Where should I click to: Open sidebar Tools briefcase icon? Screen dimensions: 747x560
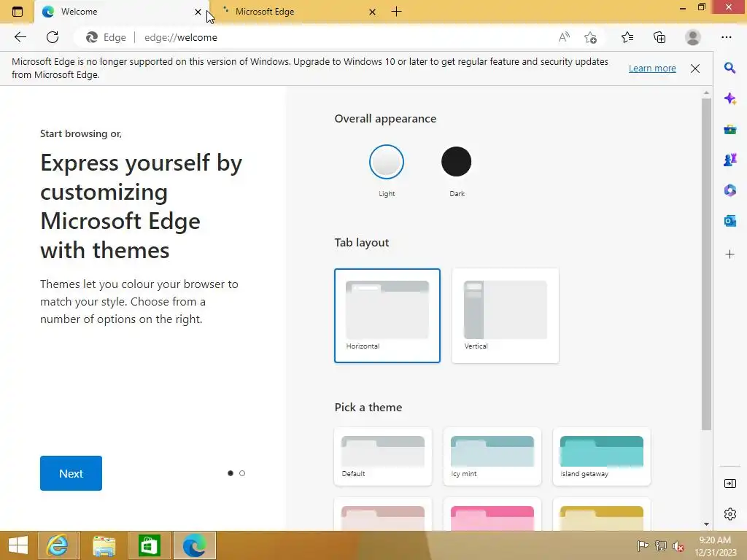pyautogui.click(x=729, y=130)
